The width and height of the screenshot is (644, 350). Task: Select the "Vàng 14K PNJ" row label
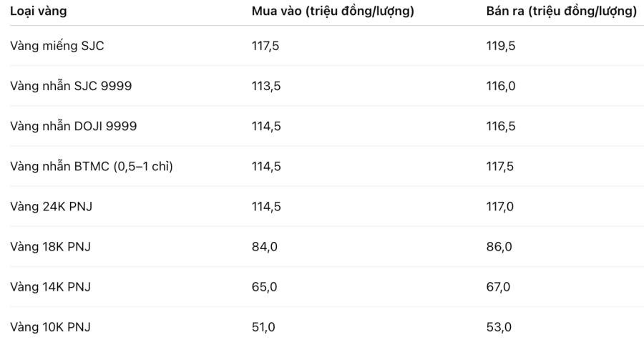tap(51, 287)
